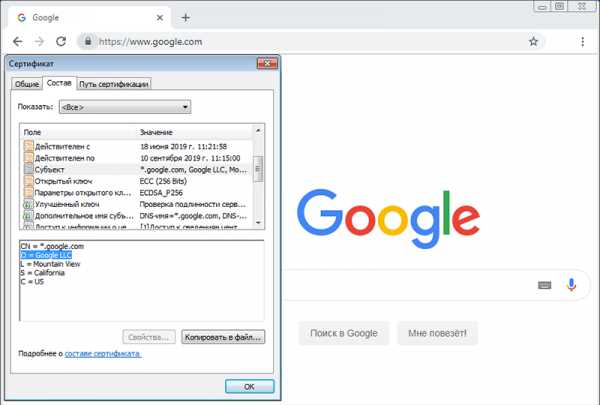This screenshot has width=600, height=405.
Task: Close the 'Сертификат' dialog window
Action: tap(267, 64)
